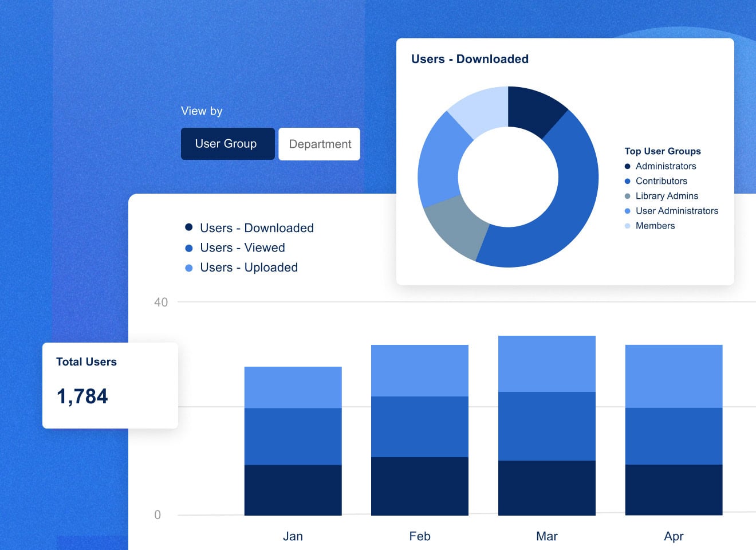Open the Users - Downloaded chart title
Image resolution: width=756 pixels, height=550 pixels.
pos(471,58)
